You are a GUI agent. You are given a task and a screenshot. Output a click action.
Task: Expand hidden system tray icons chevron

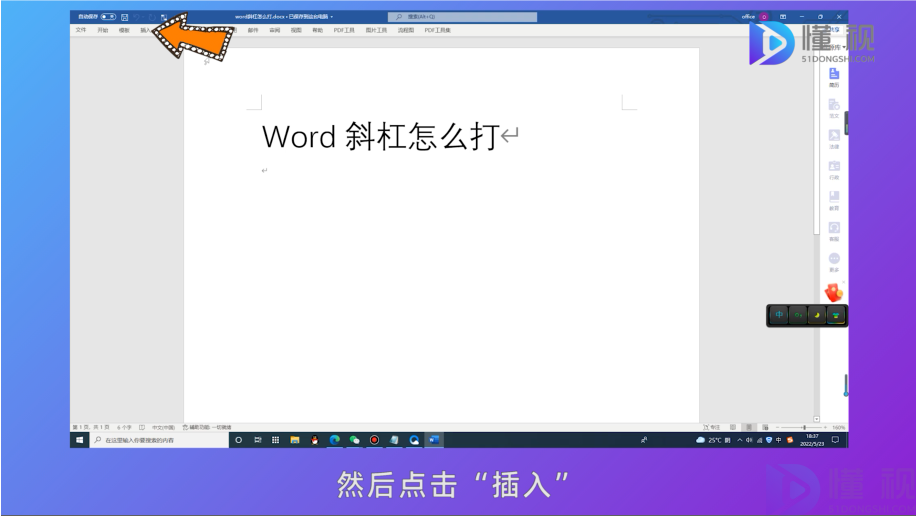click(x=740, y=440)
